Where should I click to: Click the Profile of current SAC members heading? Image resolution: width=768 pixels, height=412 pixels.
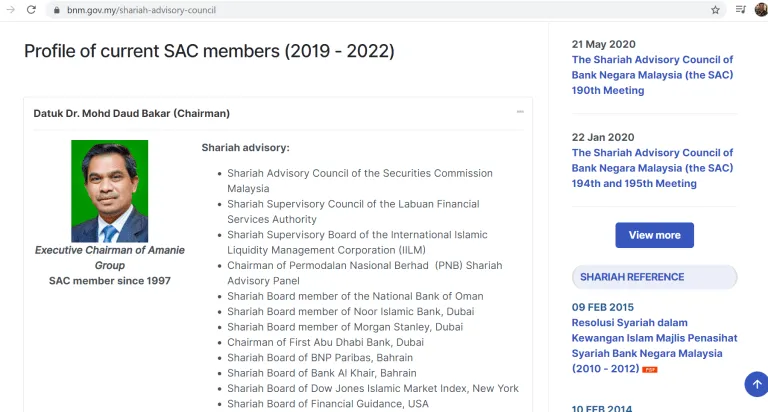click(x=209, y=51)
